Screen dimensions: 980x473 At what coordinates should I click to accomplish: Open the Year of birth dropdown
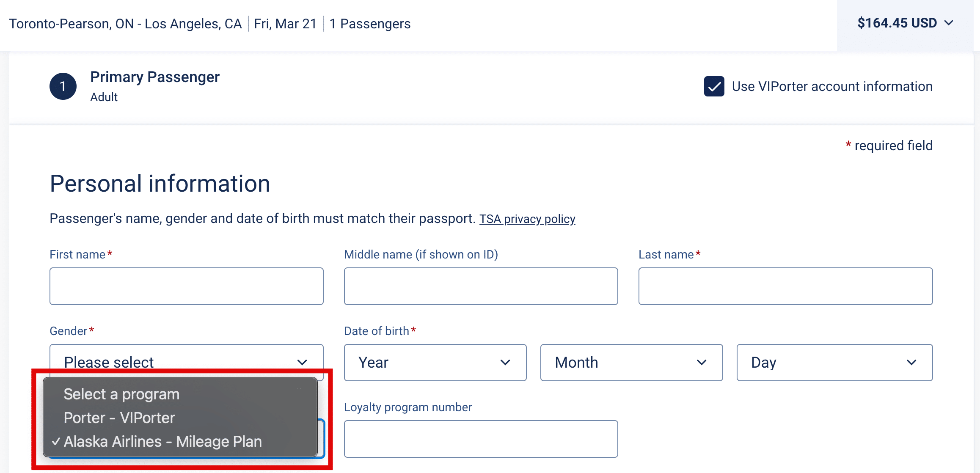435,362
